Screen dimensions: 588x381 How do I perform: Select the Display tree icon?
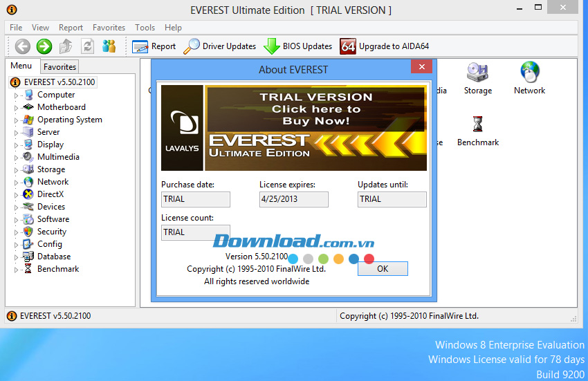point(28,145)
